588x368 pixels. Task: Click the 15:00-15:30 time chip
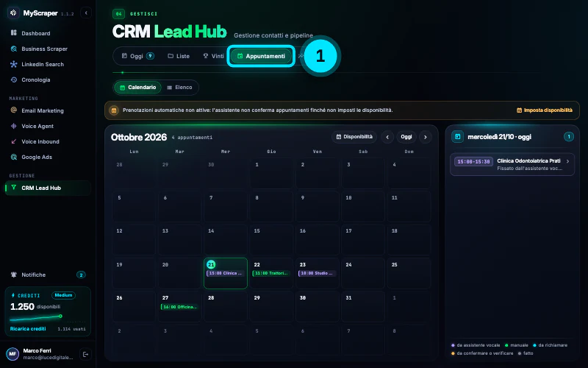[x=473, y=161]
